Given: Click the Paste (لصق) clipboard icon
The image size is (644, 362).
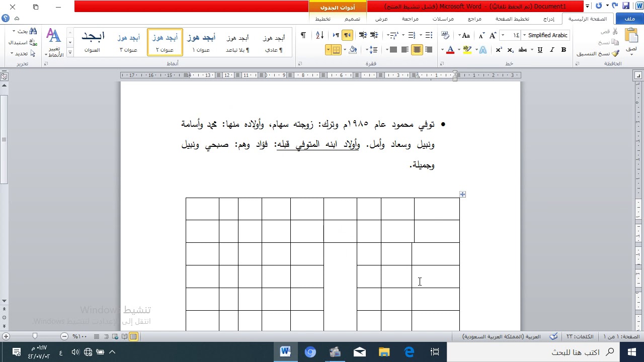Looking at the screenshot, I should tap(631, 36).
